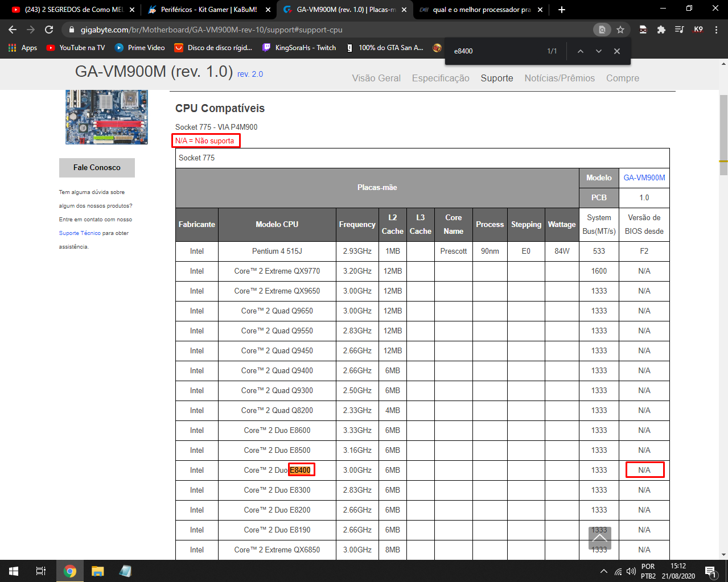Image resolution: width=728 pixels, height=582 pixels.
Task: Open the Compre page
Action: point(623,79)
